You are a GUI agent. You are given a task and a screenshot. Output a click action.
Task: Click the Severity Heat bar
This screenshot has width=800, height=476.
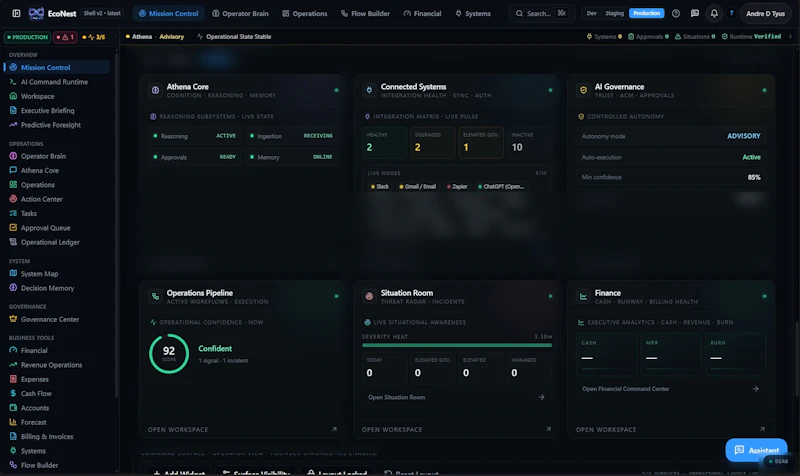pyautogui.click(x=457, y=345)
